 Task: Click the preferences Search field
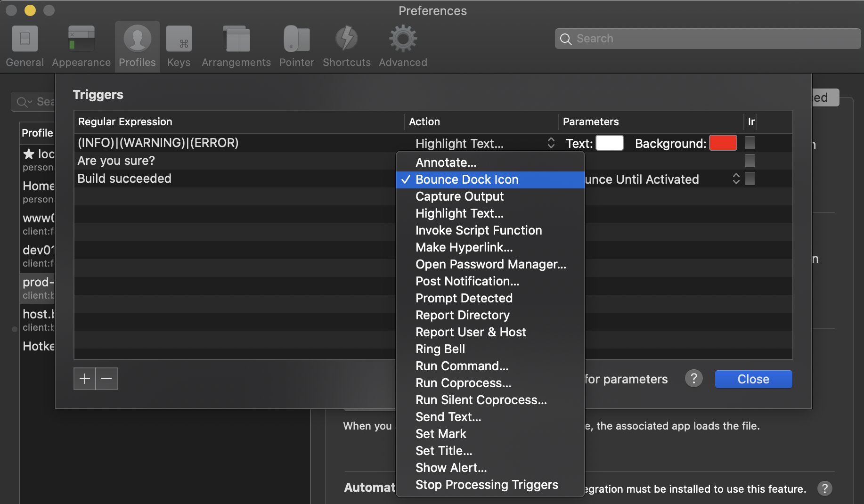[707, 39]
